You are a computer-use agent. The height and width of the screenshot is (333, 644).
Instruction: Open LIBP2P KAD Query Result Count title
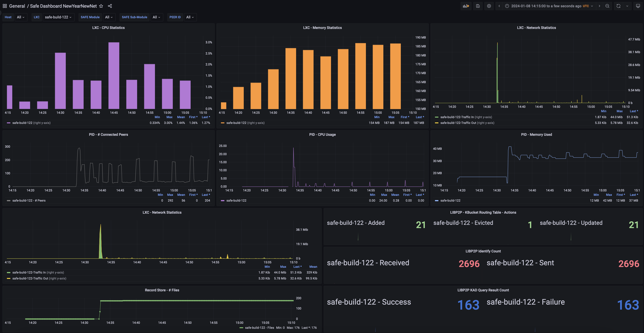click(x=483, y=290)
